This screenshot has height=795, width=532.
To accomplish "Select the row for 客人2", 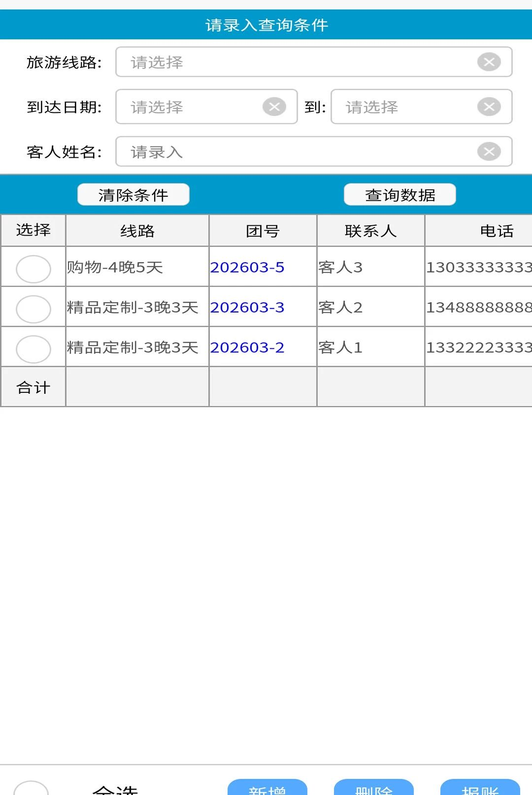I will point(33,309).
